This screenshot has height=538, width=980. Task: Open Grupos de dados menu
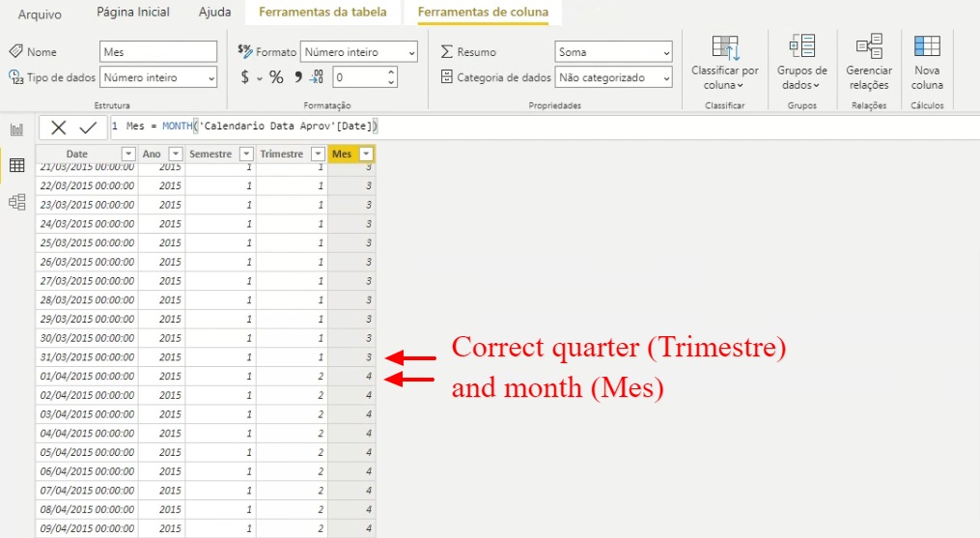click(802, 63)
